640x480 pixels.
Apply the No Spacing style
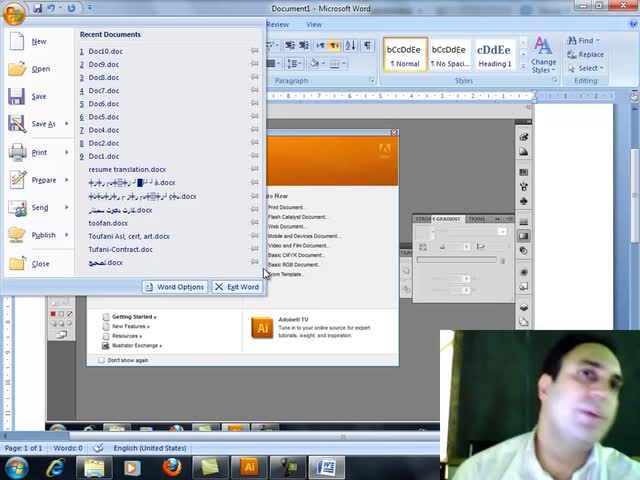tap(449, 55)
